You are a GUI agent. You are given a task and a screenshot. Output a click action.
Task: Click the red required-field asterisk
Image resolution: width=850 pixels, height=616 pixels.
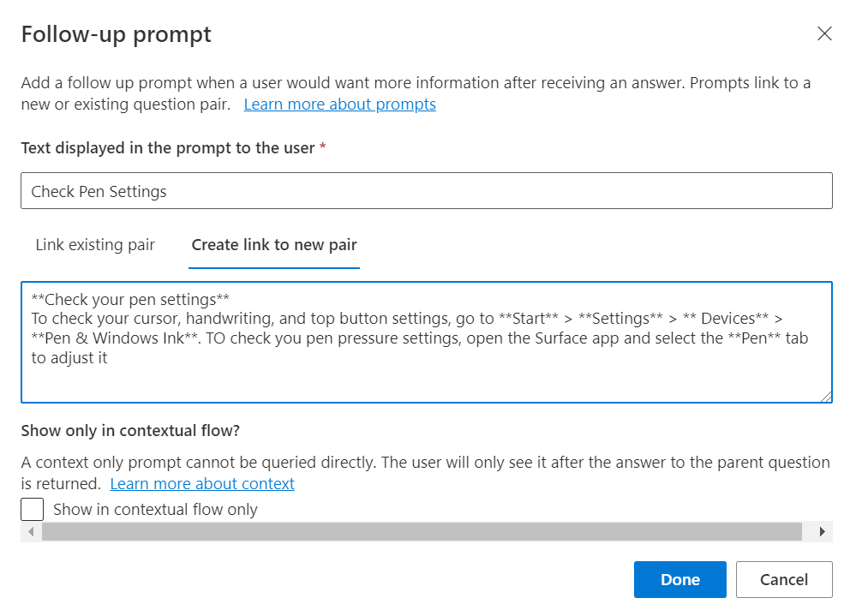322,148
